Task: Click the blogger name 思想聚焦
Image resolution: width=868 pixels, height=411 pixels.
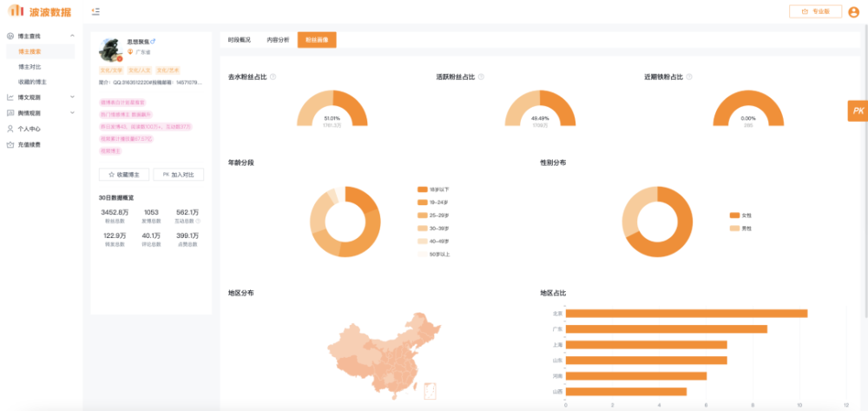Action: [x=138, y=42]
